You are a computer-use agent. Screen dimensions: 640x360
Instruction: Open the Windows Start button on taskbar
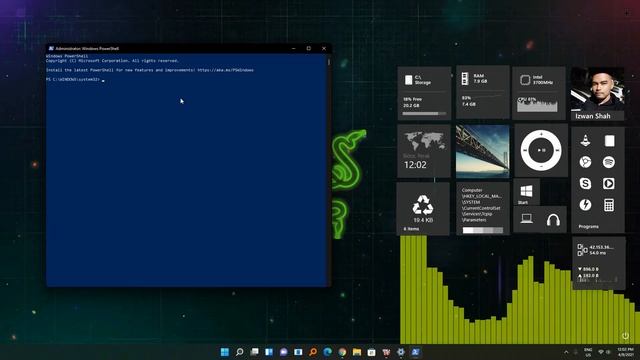pos(224,352)
